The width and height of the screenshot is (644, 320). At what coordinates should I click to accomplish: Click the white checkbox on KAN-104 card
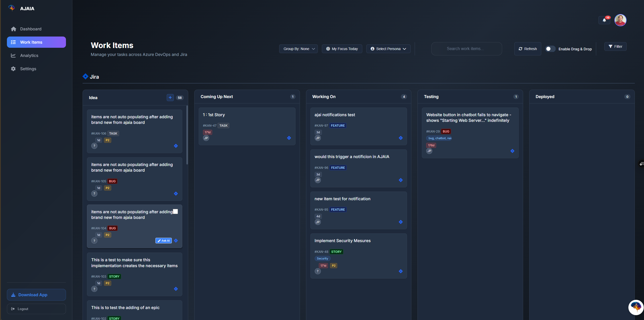pyautogui.click(x=175, y=211)
